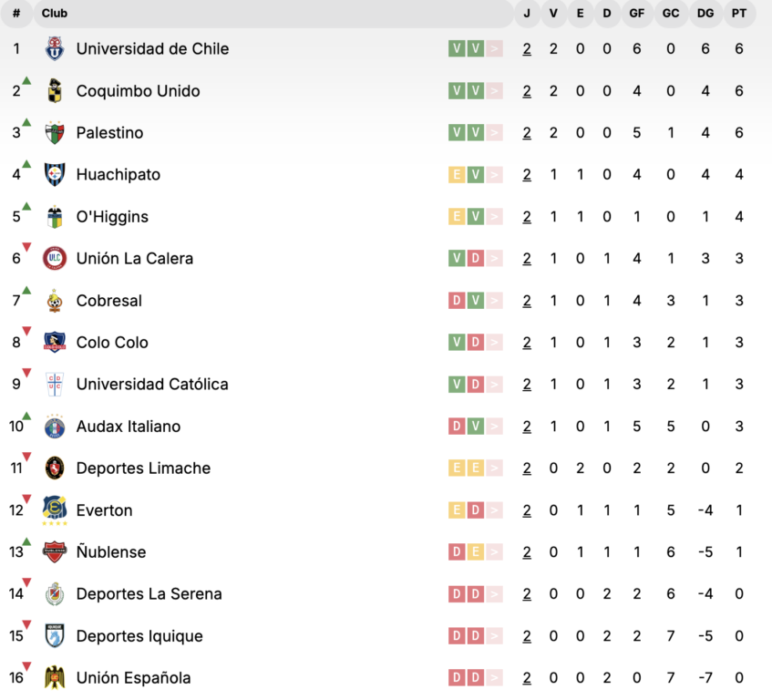The height and width of the screenshot is (700, 772).
Task: Click the Deportes Iquique club crest
Action: click(x=55, y=636)
